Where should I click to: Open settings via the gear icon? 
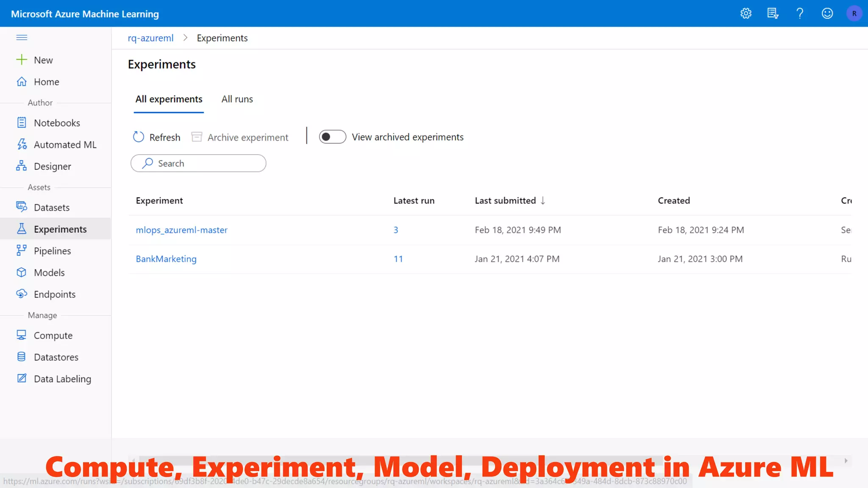point(746,14)
